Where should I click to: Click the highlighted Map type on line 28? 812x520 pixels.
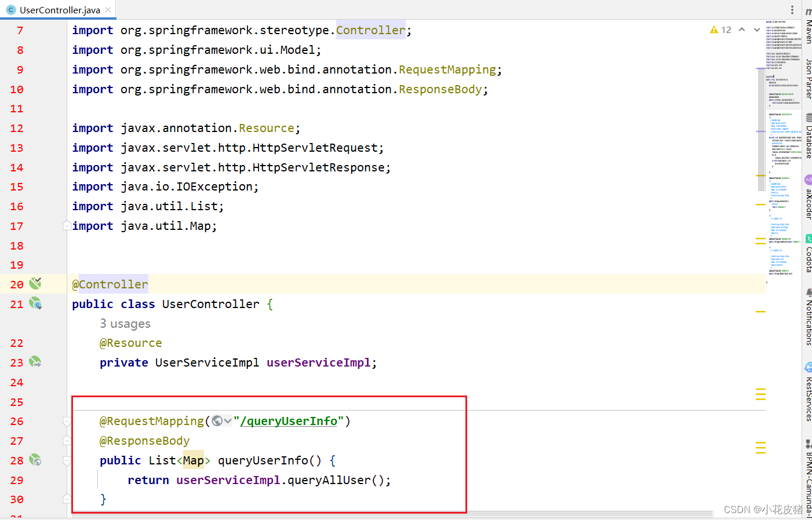tap(194, 460)
